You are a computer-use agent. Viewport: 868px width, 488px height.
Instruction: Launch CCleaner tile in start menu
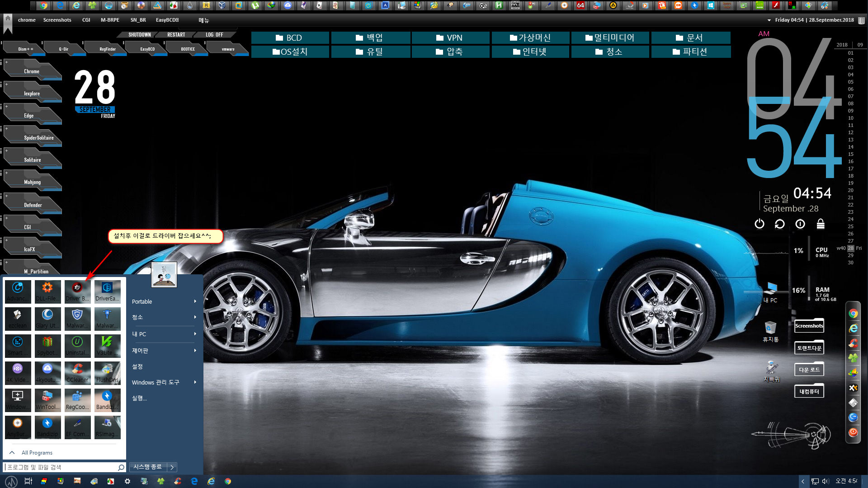[77, 373]
